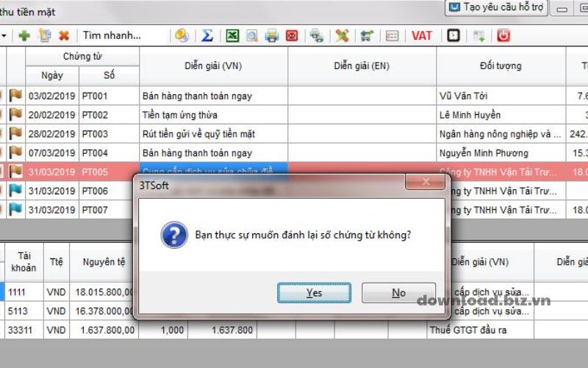Click the green plus add-new icon
The image size is (588, 368).
tap(24, 35)
